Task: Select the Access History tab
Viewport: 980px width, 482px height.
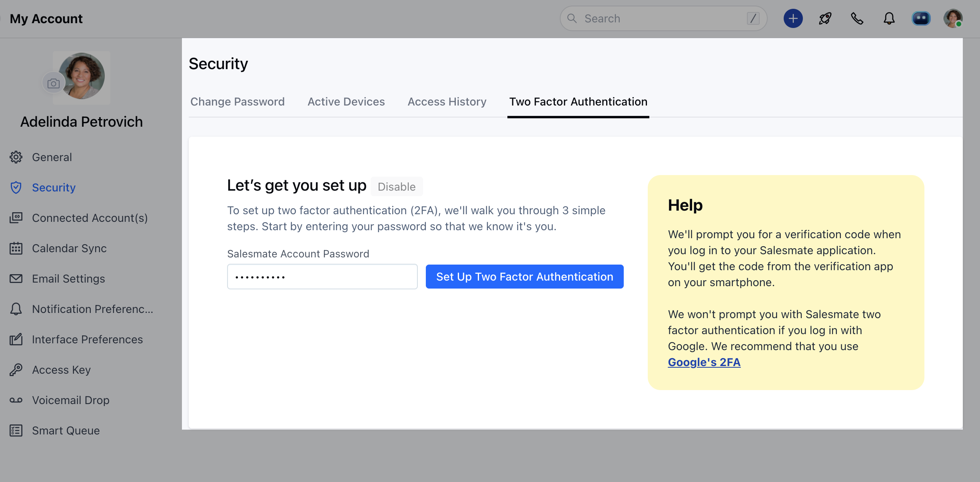Action: click(x=447, y=102)
